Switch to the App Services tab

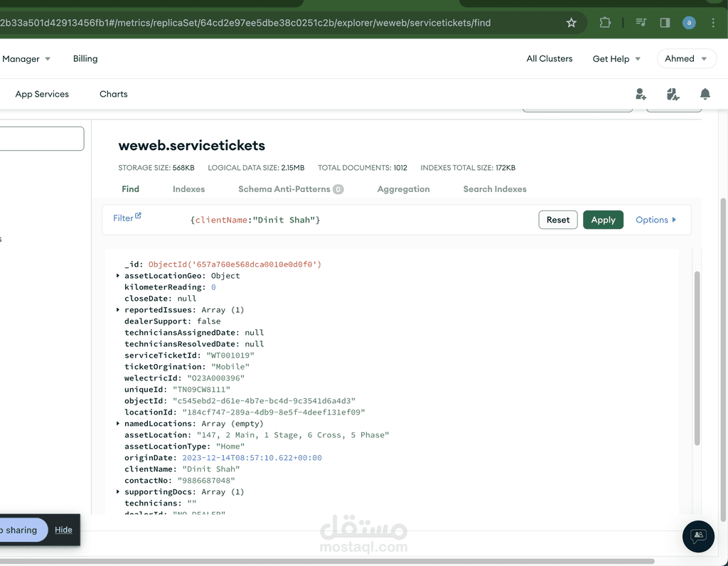[42, 94]
